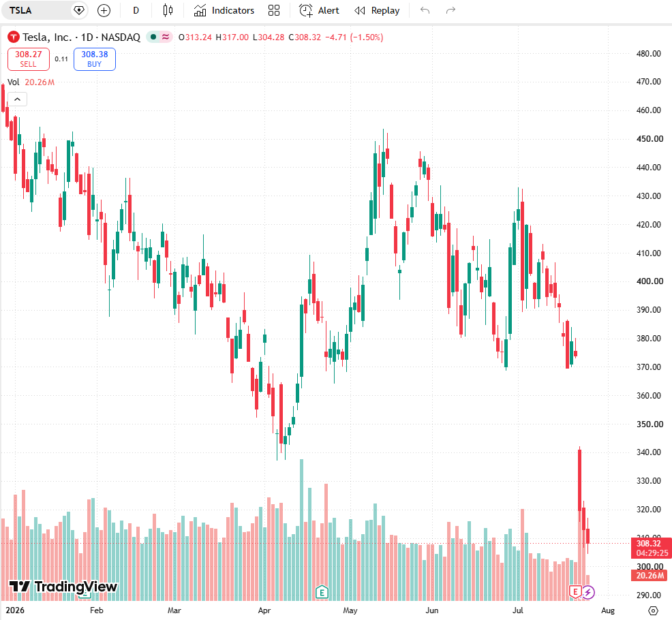
Task: Create a new Alert
Action: [x=319, y=10]
